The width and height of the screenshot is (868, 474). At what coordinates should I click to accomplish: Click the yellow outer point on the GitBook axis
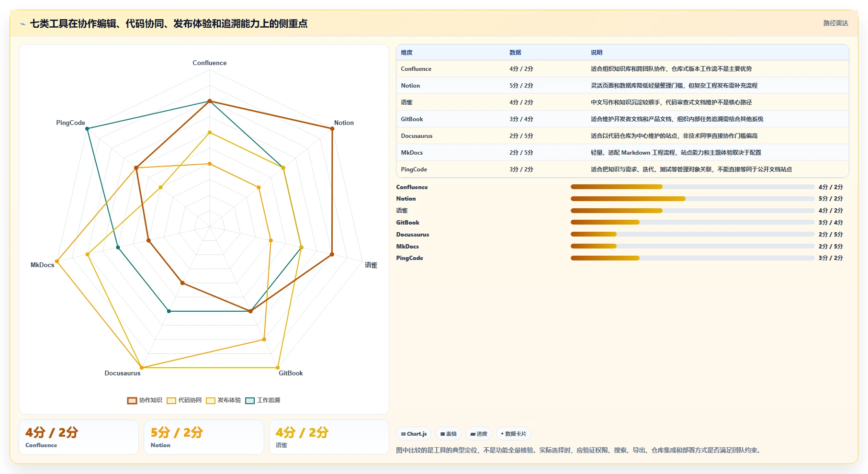click(x=278, y=368)
